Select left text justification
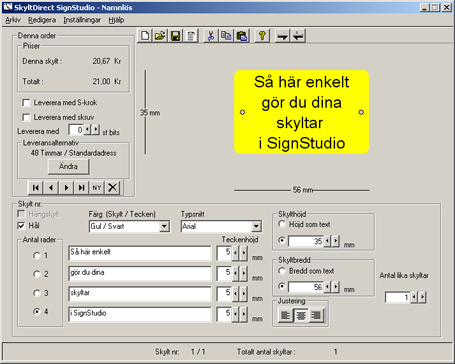 pos(286,315)
